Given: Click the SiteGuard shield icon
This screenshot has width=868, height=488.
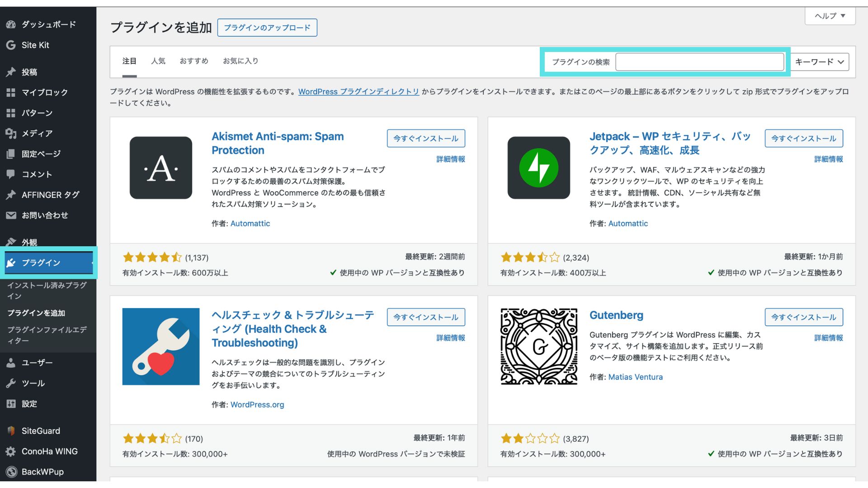Looking at the screenshot, I should click(x=11, y=431).
